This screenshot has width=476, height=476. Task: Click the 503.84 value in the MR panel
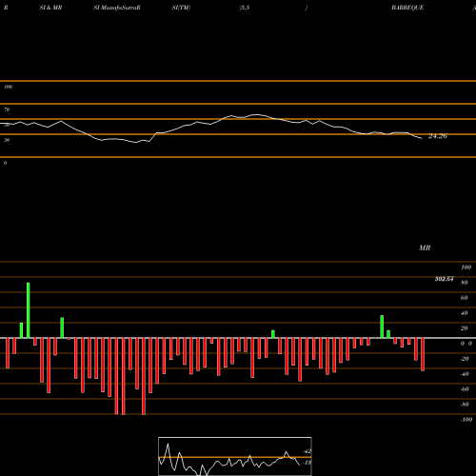point(444,279)
